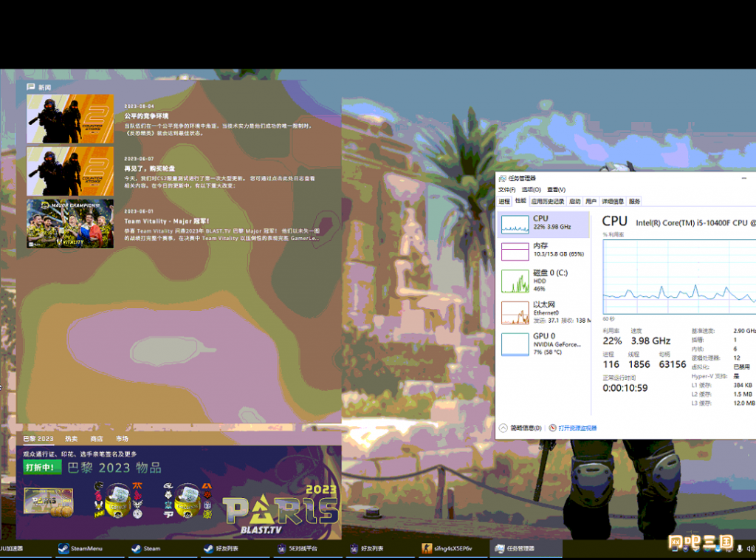Open the 公平的竞争环境 news thumbnail

[70, 119]
